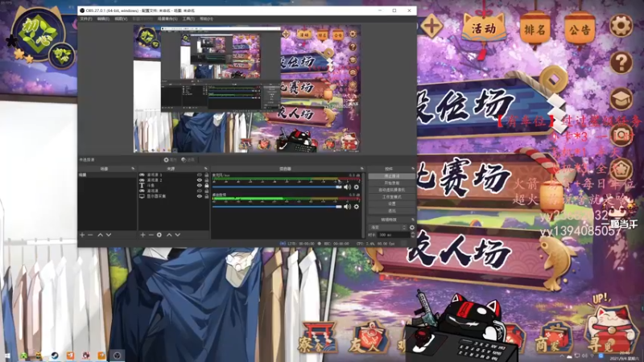The height and width of the screenshot is (362, 644).
Task: Select the scene in scenes list
Action: point(107,175)
